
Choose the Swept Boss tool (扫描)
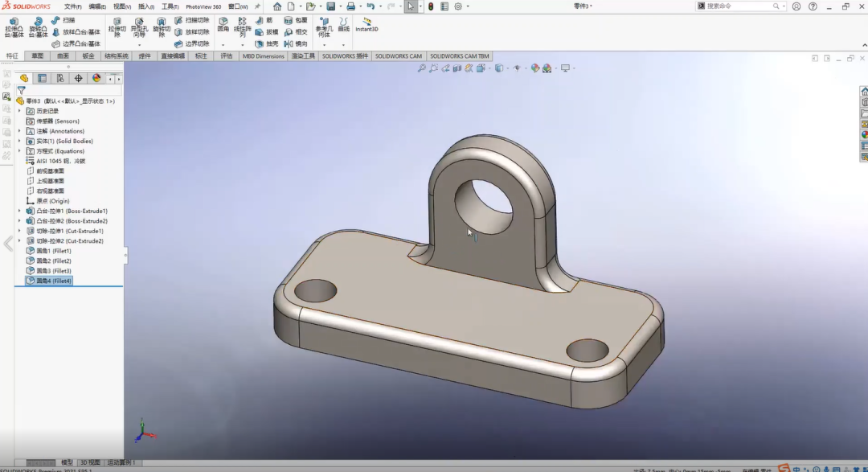click(63, 20)
